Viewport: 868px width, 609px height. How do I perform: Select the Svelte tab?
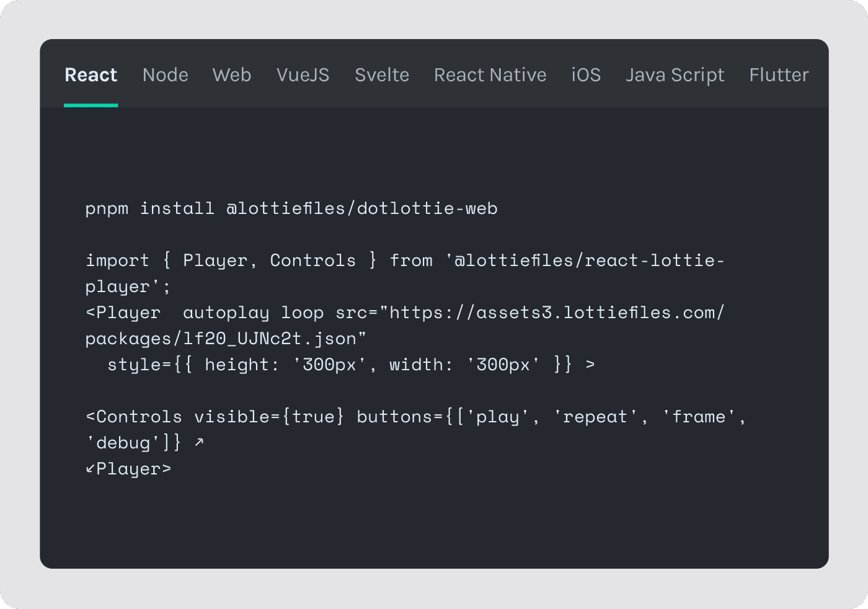pos(382,75)
